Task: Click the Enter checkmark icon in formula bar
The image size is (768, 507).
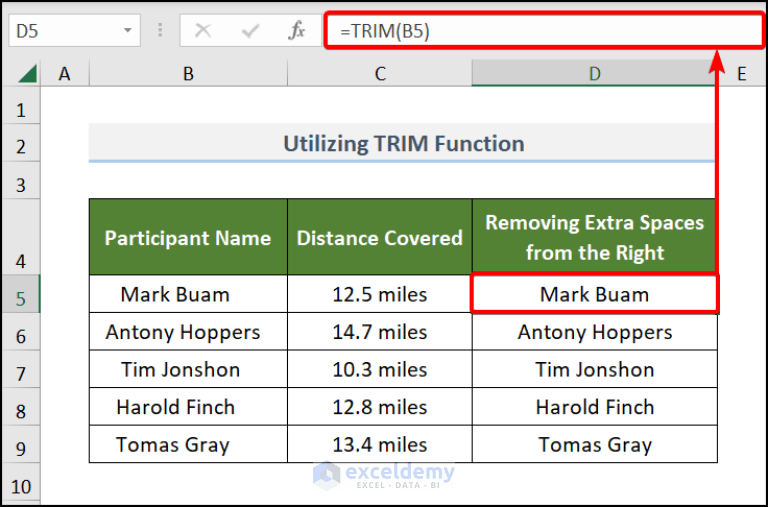Action: pyautogui.click(x=250, y=31)
